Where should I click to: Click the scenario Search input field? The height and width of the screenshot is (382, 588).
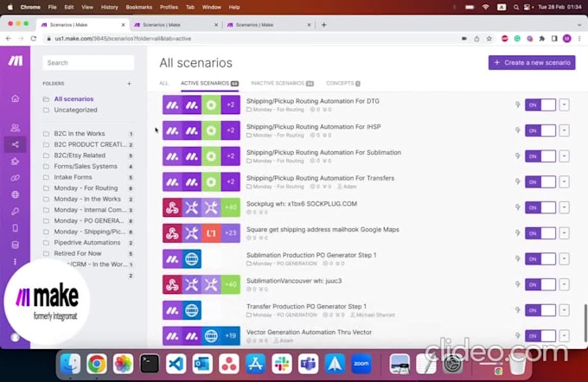[88, 62]
